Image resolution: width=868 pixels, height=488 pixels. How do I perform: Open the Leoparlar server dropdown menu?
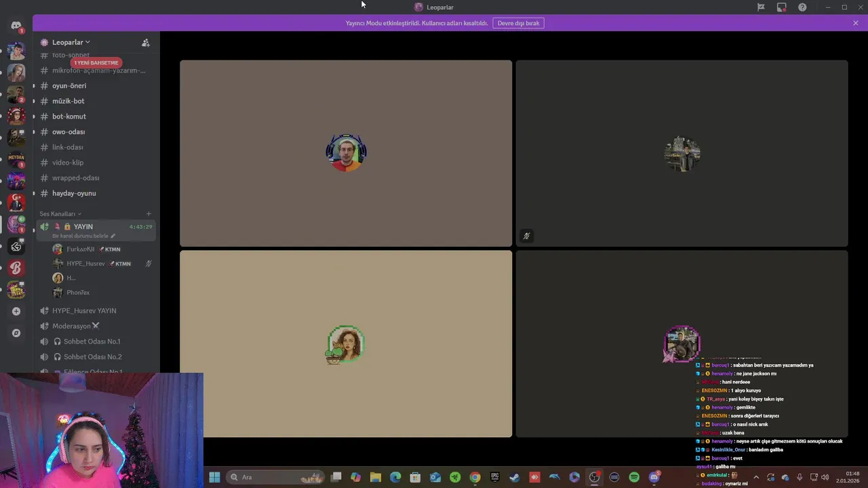(71, 42)
